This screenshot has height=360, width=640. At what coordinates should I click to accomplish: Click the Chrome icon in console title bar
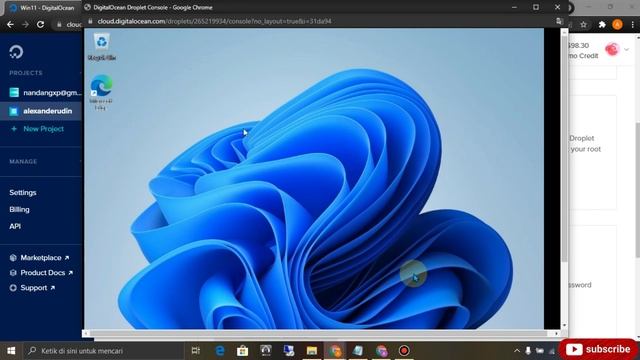(x=87, y=7)
